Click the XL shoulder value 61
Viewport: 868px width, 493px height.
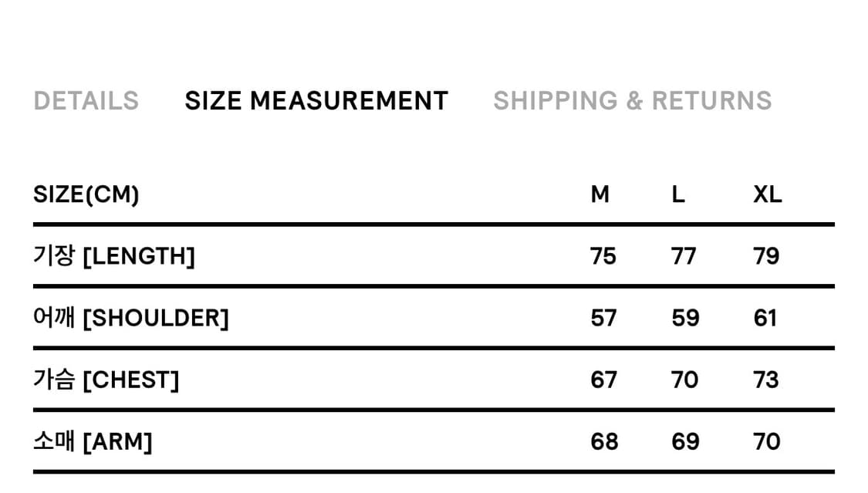(765, 318)
